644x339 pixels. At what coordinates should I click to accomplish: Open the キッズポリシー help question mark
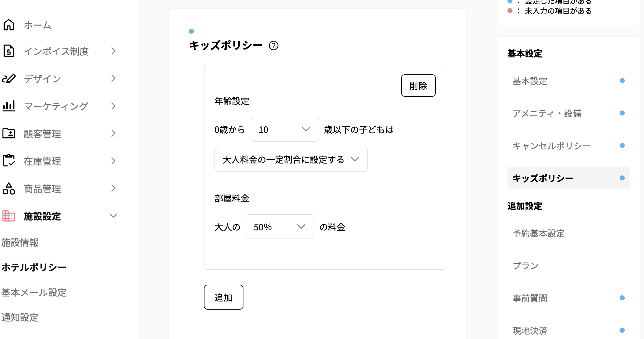tap(274, 46)
